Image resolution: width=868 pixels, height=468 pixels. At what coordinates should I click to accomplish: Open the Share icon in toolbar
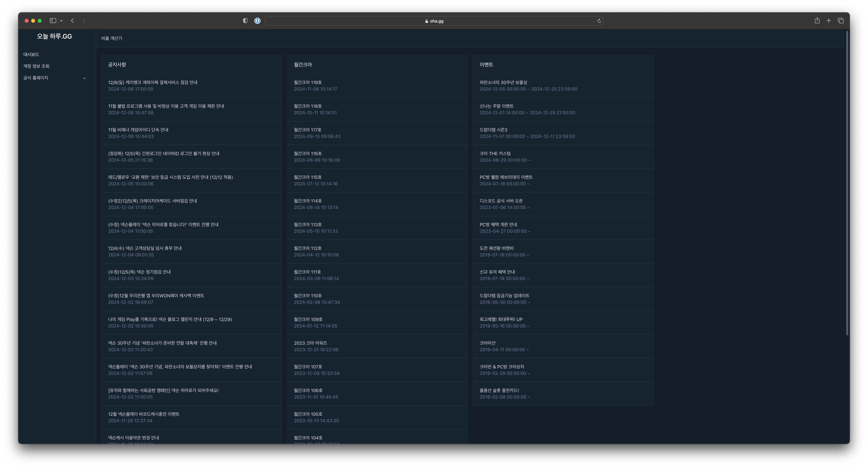pos(817,21)
